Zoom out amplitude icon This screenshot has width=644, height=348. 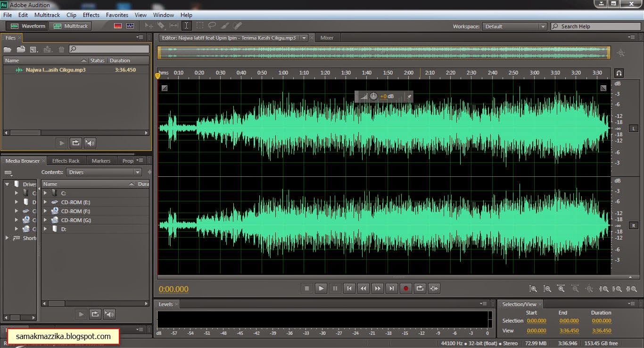click(547, 289)
